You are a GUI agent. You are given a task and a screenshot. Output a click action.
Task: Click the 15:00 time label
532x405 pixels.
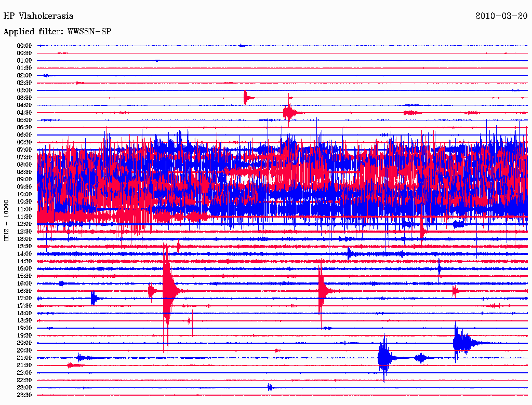point(24,268)
